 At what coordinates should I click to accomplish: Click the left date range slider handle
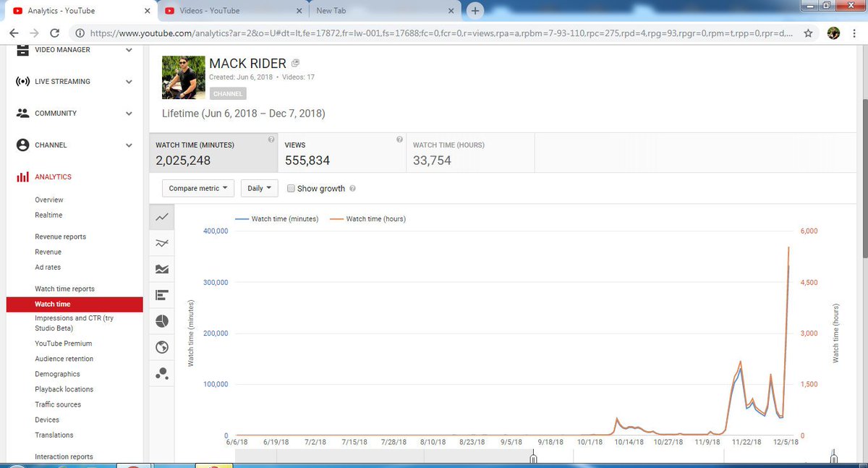(x=533, y=457)
